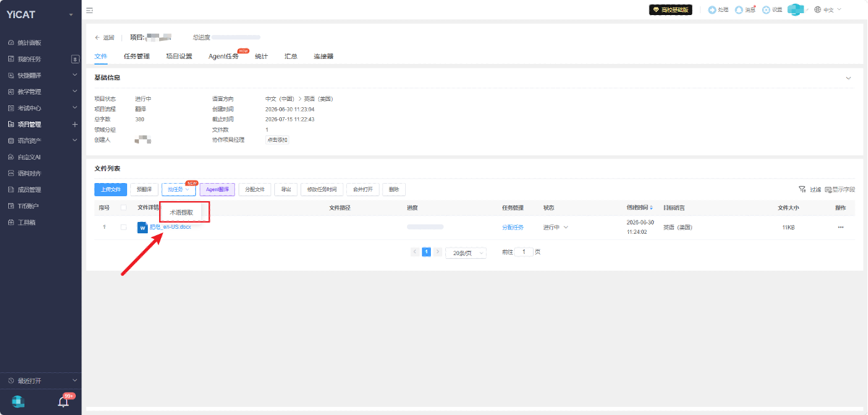Image resolution: width=868 pixels, height=415 pixels.
Task: Open 语料对齐 in the sidebar
Action: coord(29,173)
